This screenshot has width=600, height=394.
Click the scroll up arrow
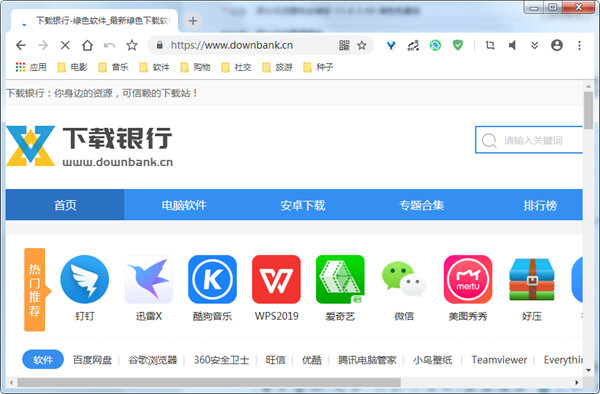pos(589,86)
